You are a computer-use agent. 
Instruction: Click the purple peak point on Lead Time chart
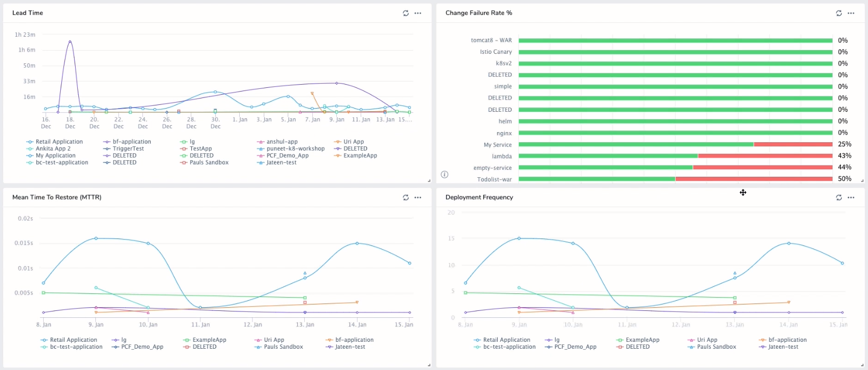pos(70,42)
